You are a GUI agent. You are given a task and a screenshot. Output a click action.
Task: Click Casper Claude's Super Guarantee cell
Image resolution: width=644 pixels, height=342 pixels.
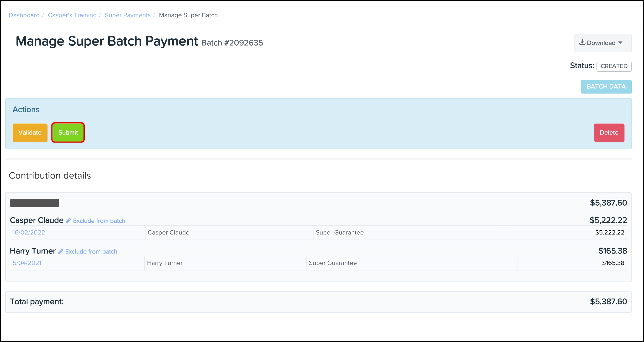tap(339, 232)
